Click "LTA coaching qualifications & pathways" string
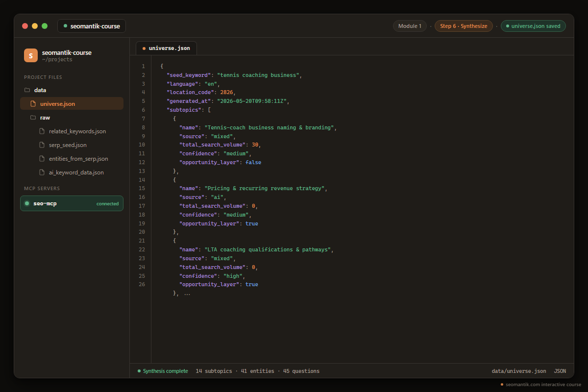Viewport: 588px width, 392px height. (268, 249)
